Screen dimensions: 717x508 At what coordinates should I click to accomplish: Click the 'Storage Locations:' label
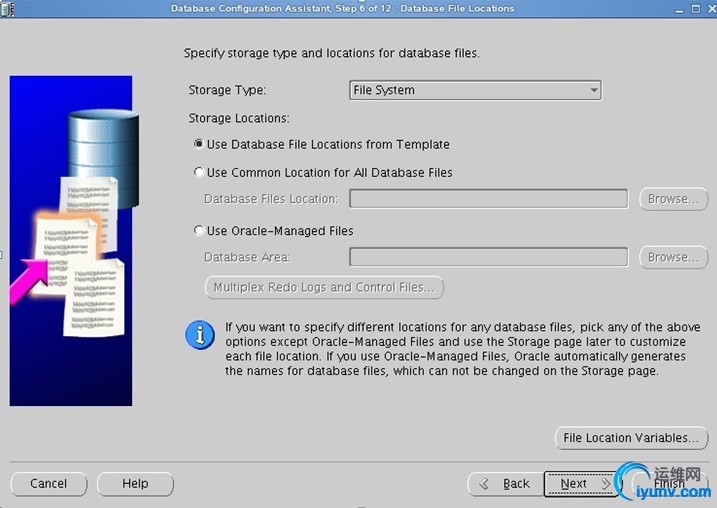click(x=239, y=118)
